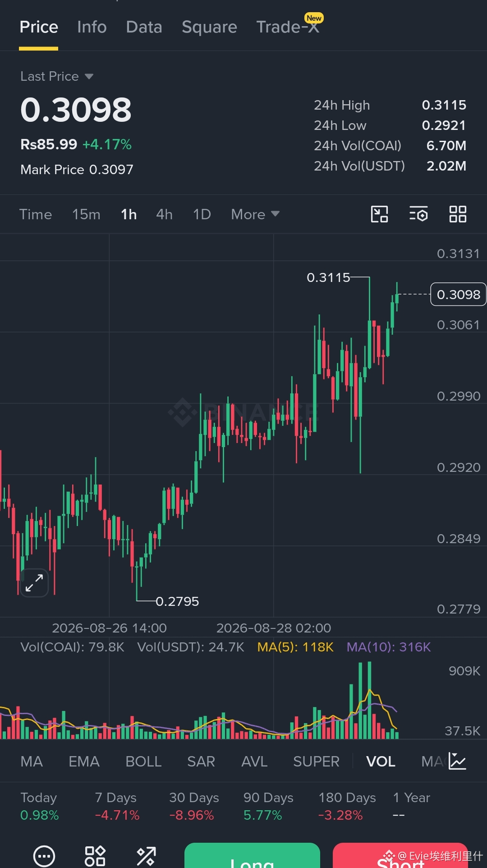487x868 pixels.
Task: Open indicator chart-line settings icon
Action: click(x=458, y=761)
